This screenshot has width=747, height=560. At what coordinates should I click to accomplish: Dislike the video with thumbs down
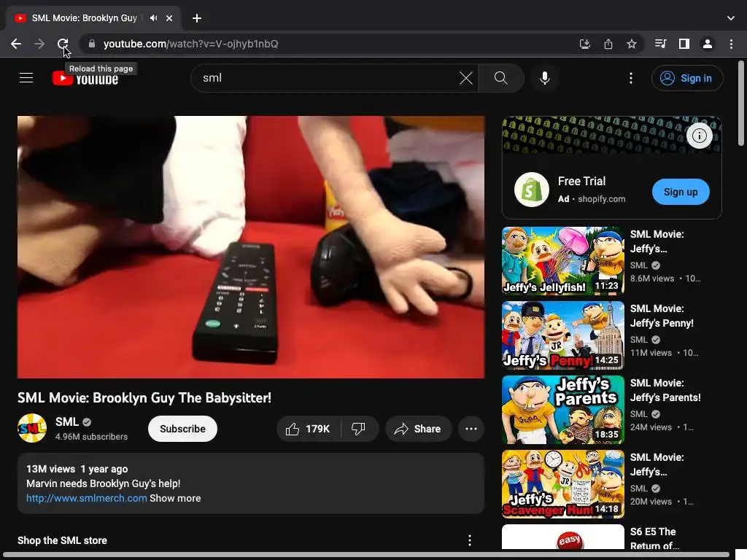[x=358, y=429]
